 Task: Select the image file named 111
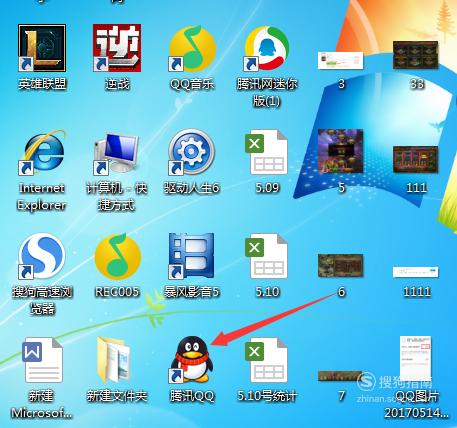tap(415, 159)
